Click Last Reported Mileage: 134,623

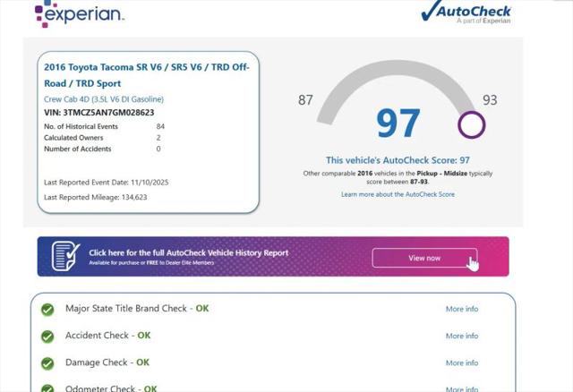(x=96, y=197)
